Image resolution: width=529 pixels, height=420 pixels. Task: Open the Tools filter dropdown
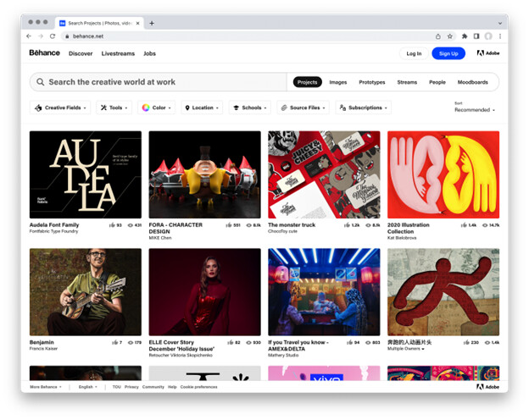pos(114,108)
